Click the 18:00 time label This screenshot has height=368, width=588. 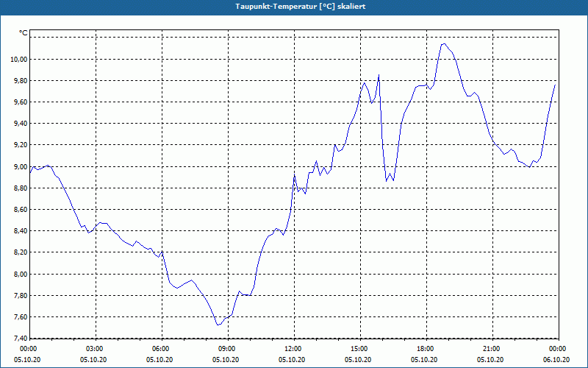427,349
